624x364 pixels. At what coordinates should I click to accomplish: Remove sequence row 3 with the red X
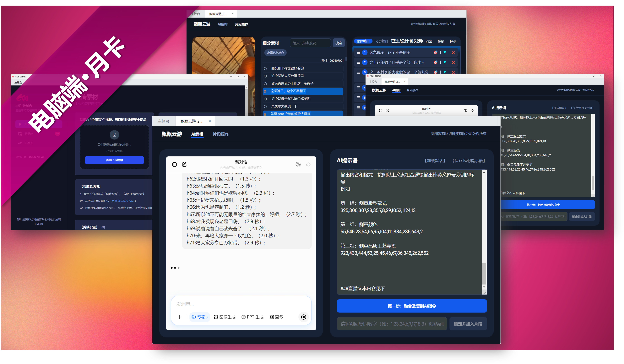(x=453, y=72)
